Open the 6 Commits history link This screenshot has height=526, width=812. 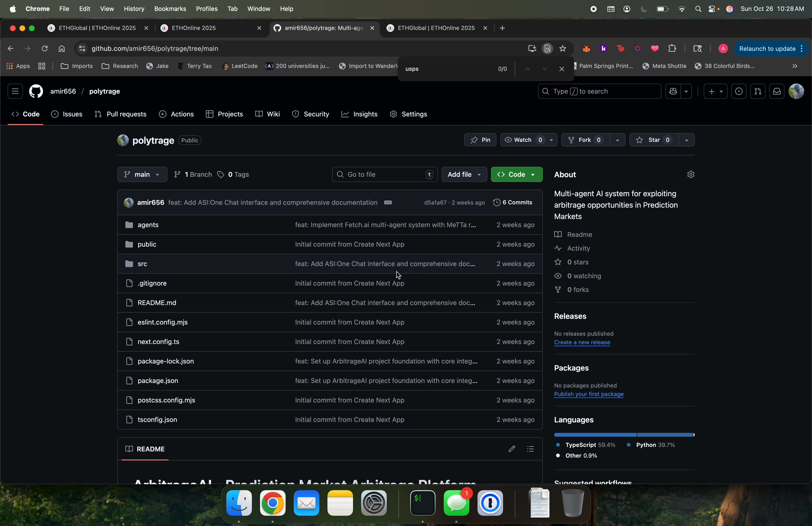(513, 203)
